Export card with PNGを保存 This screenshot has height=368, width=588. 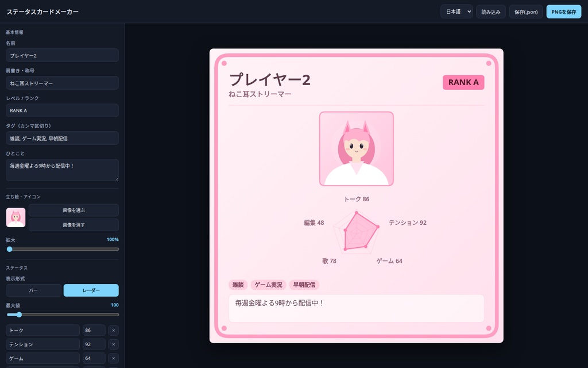pos(564,11)
